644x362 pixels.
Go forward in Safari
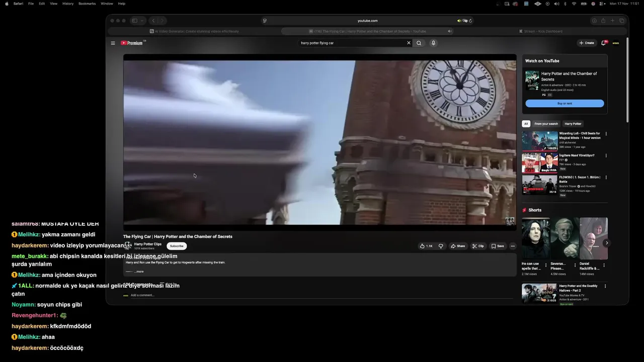coord(163,21)
